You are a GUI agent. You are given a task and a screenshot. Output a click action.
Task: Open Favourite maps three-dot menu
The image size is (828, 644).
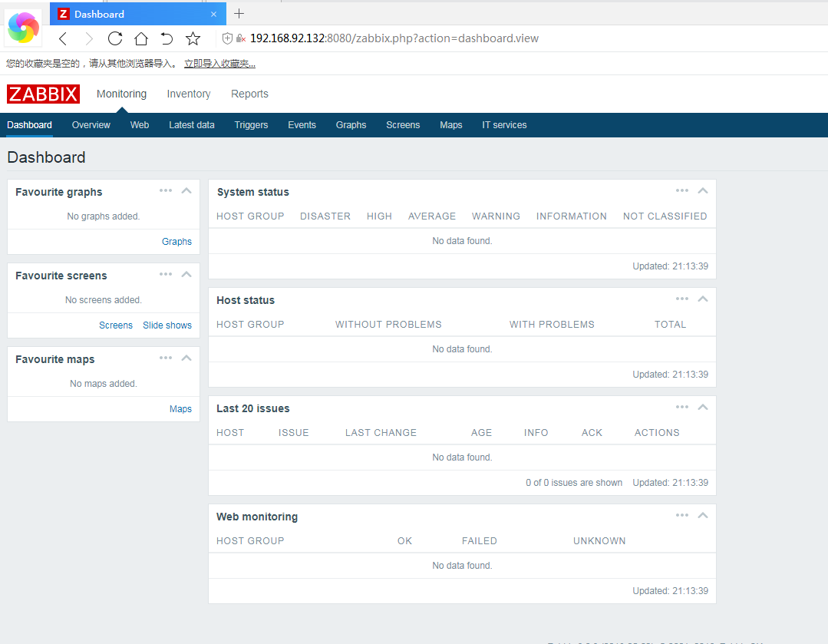(165, 358)
